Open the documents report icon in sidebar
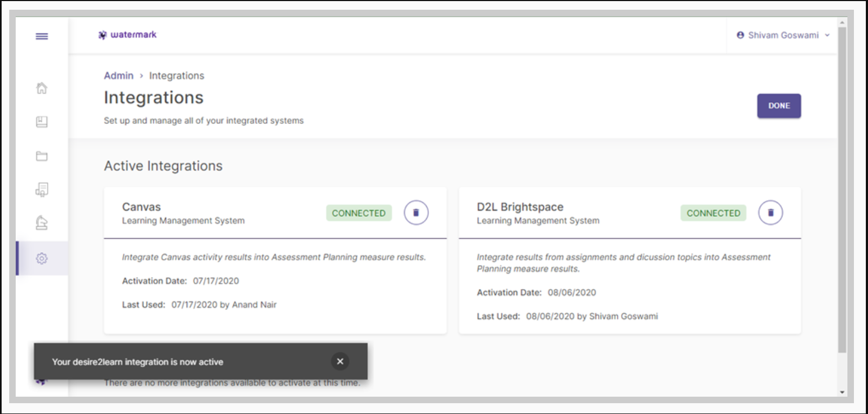The image size is (868, 414). [42, 189]
